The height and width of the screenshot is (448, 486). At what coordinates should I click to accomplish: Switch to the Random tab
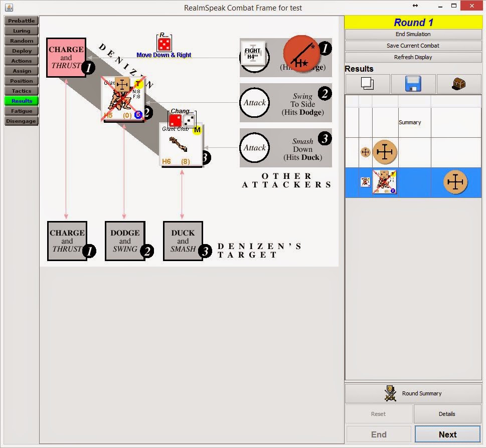coord(22,41)
